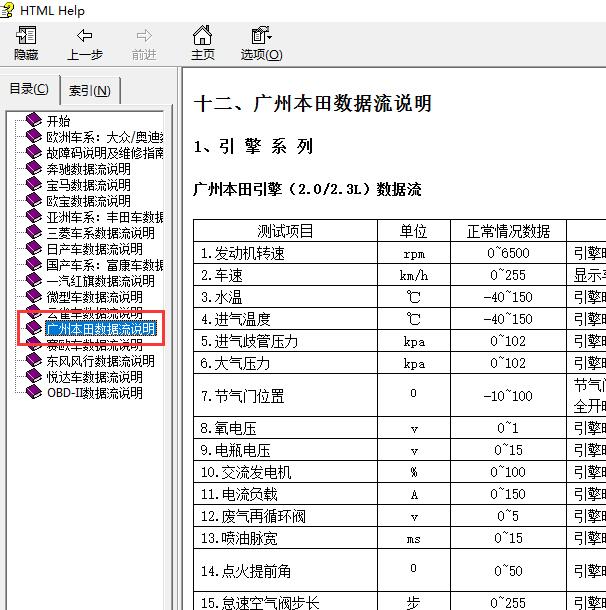The width and height of the screenshot is (606, 610).
Task: Click book icon beside 一汽红旗数据流说明
Action: pyautogui.click(x=34, y=280)
